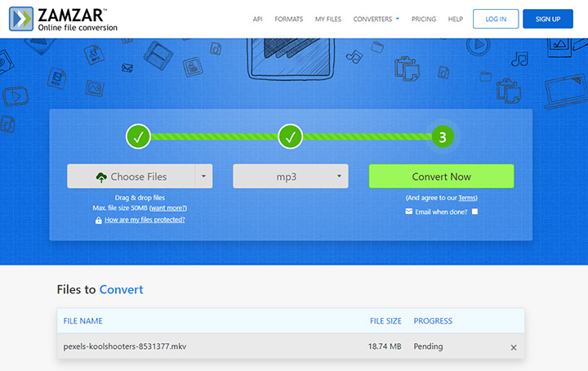Remove pexels-koolshooters file with X icon

514,347
